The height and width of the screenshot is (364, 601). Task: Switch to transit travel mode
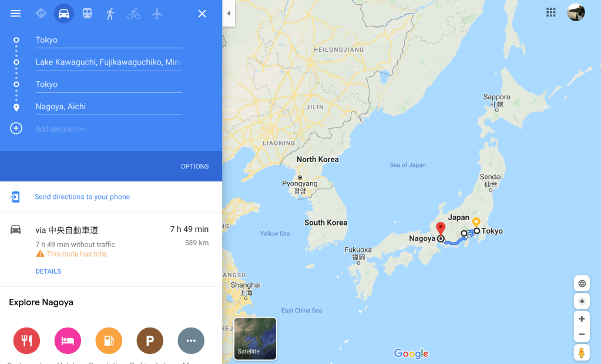click(87, 14)
